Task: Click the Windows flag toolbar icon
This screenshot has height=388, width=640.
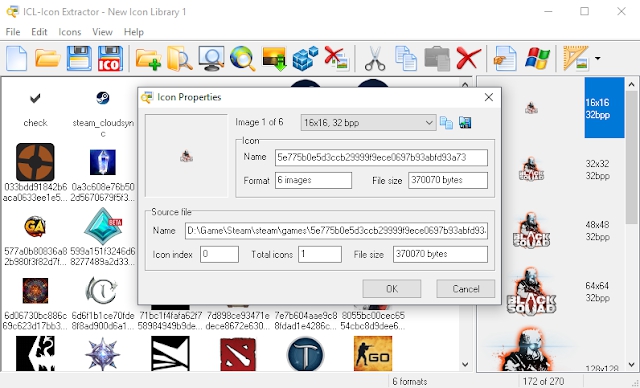Action: [x=538, y=59]
